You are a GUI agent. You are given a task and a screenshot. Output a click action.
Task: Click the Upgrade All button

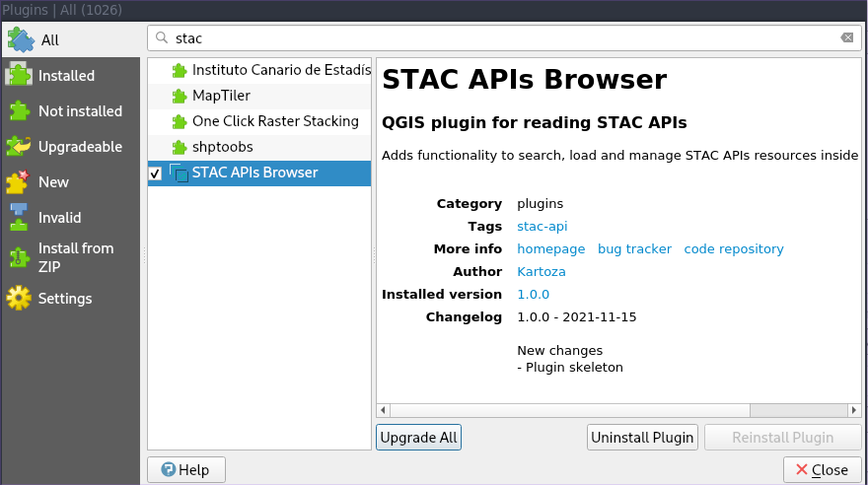(x=418, y=438)
